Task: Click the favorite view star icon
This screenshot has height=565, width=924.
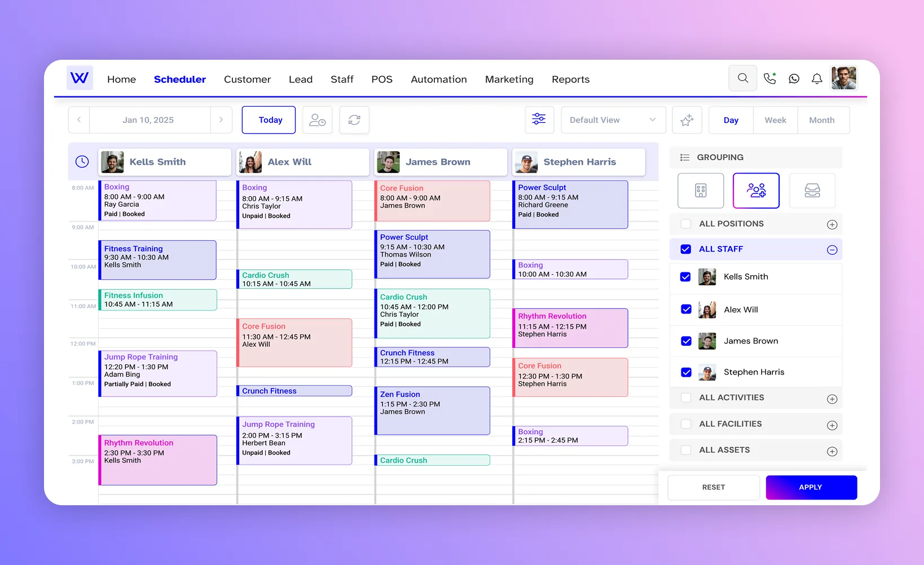Action: point(687,120)
